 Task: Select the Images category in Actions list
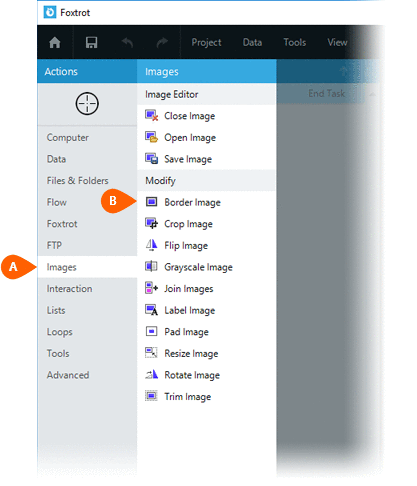click(87, 267)
